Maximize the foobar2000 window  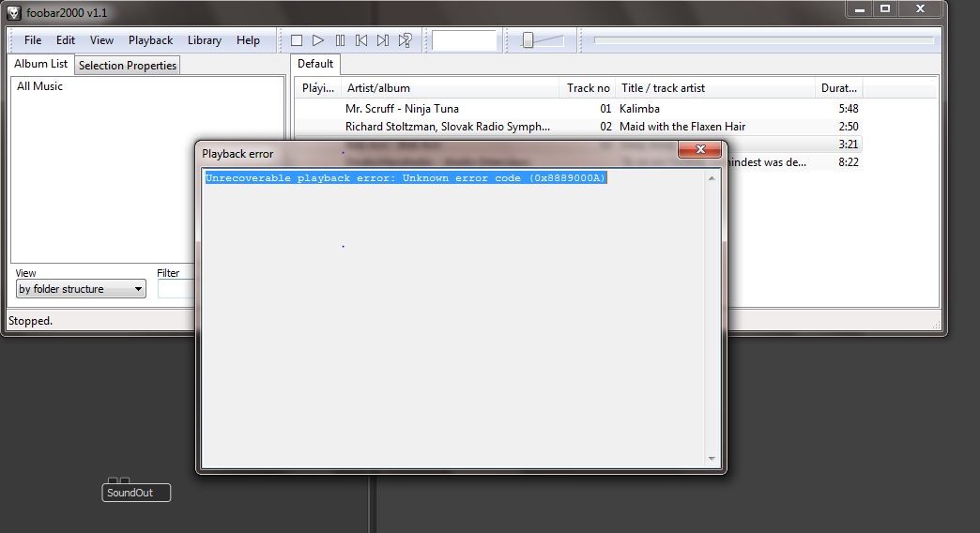point(885,8)
